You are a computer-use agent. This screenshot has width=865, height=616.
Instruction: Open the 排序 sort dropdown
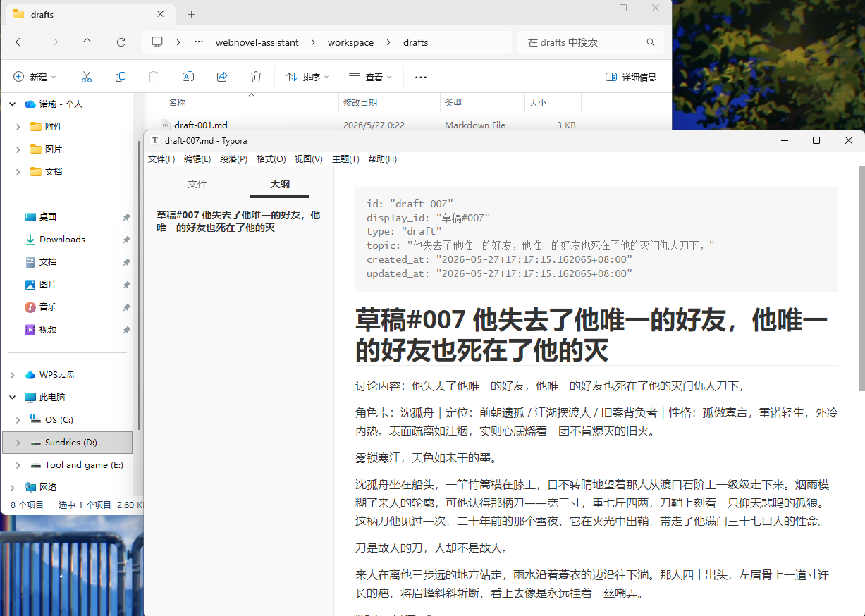[307, 77]
